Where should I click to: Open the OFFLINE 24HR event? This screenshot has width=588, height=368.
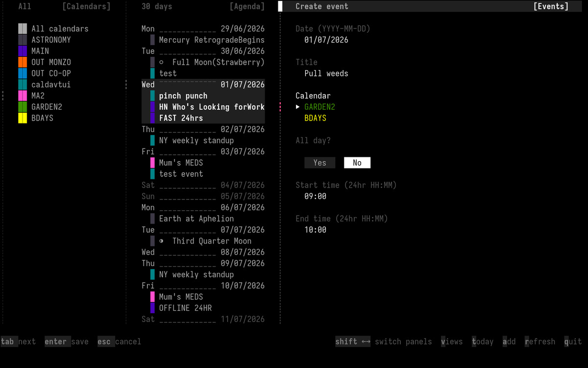coord(185,308)
